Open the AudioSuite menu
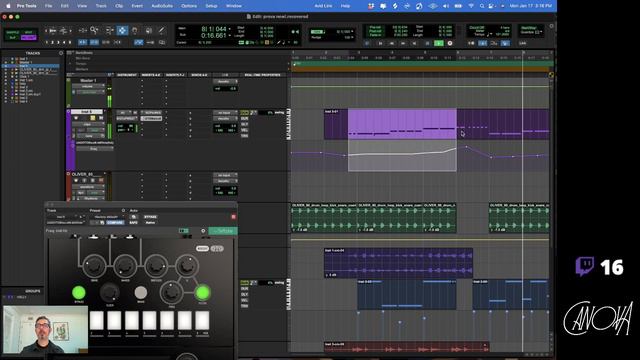Viewport: 640px width, 360px height. tap(162, 6)
